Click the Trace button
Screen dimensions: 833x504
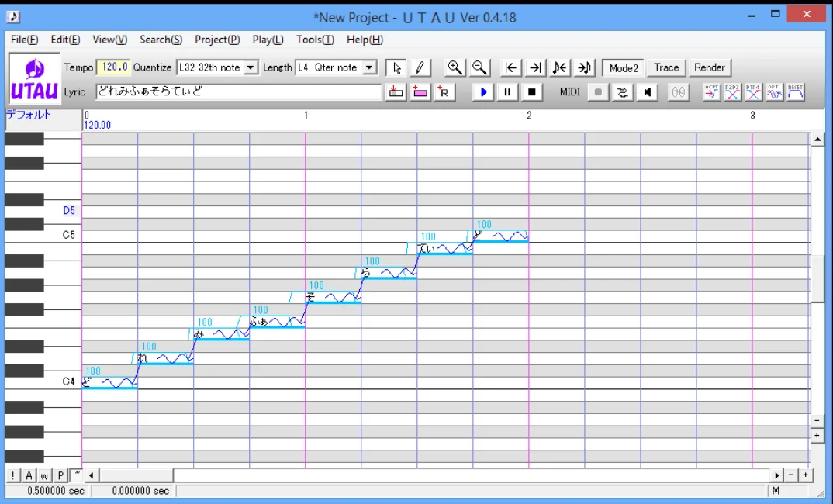[666, 68]
